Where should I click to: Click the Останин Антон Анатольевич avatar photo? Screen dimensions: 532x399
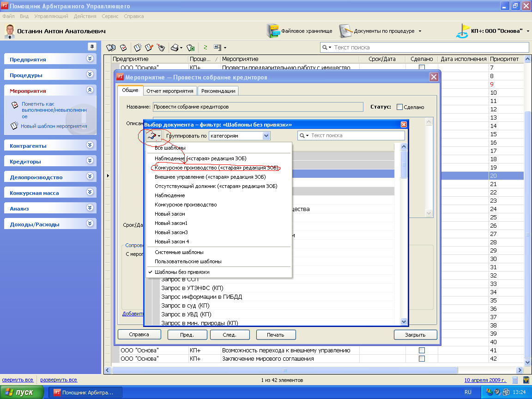(x=10, y=31)
